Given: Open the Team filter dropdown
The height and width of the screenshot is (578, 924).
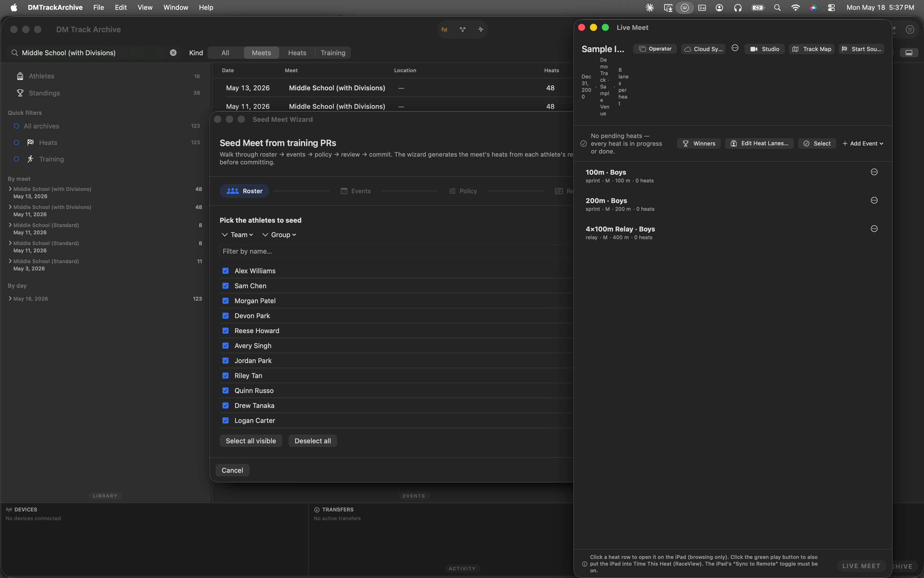Looking at the screenshot, I should point(237,235).
